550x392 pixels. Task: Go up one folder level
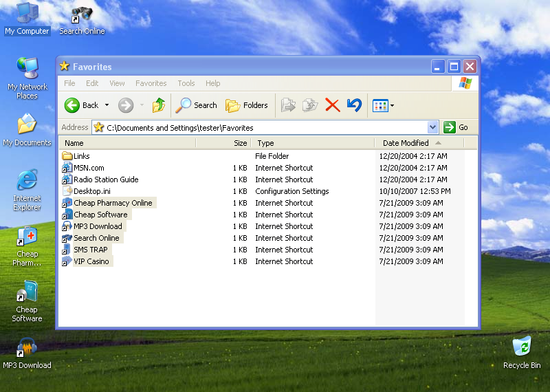click(x=159, y=105)
